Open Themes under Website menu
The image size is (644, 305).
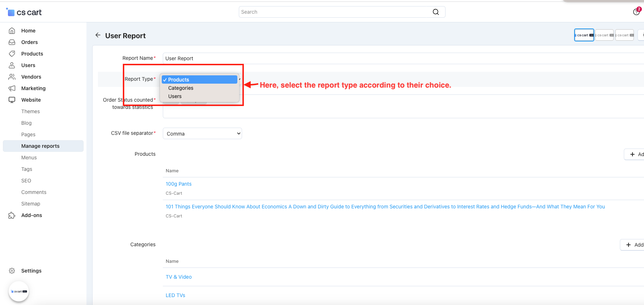coord(31,111)
